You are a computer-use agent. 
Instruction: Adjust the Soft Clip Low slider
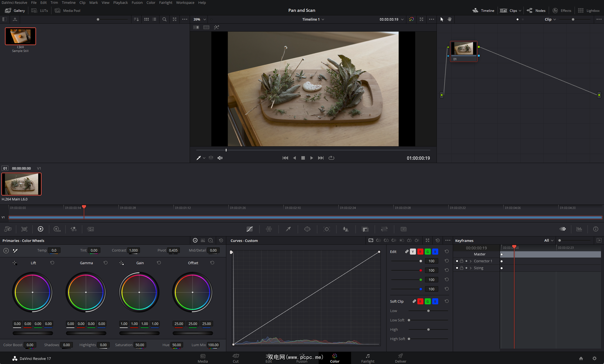(428, 311)
